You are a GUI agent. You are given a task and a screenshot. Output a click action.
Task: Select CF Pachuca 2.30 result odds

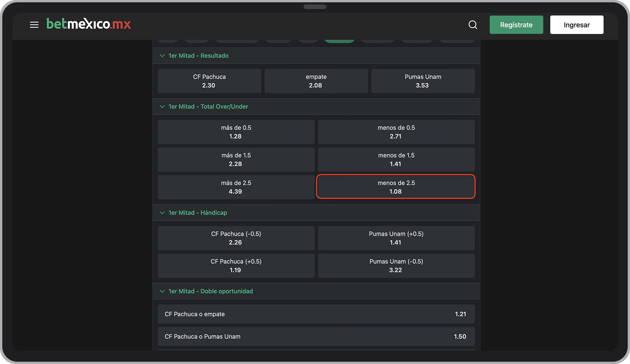[209, 81]
